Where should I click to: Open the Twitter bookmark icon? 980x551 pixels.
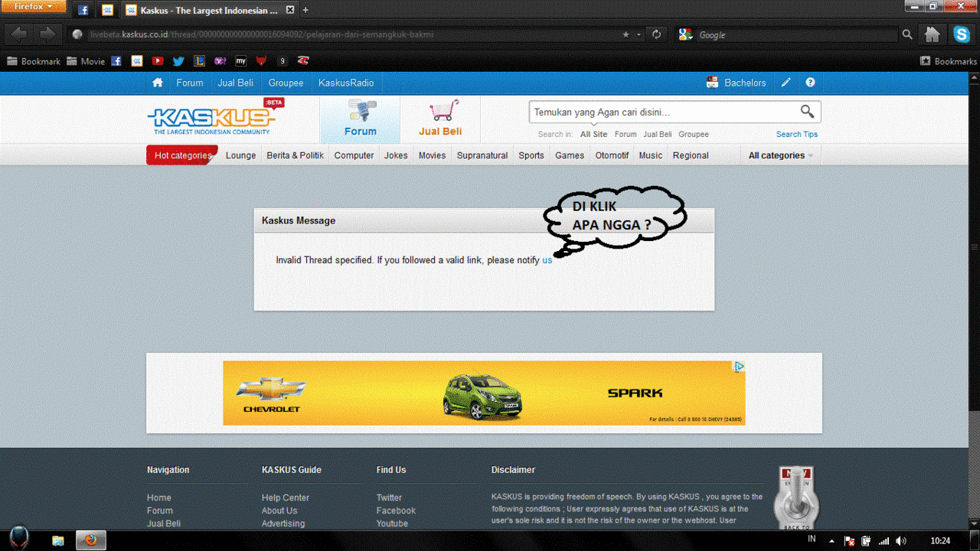(178, 61)
